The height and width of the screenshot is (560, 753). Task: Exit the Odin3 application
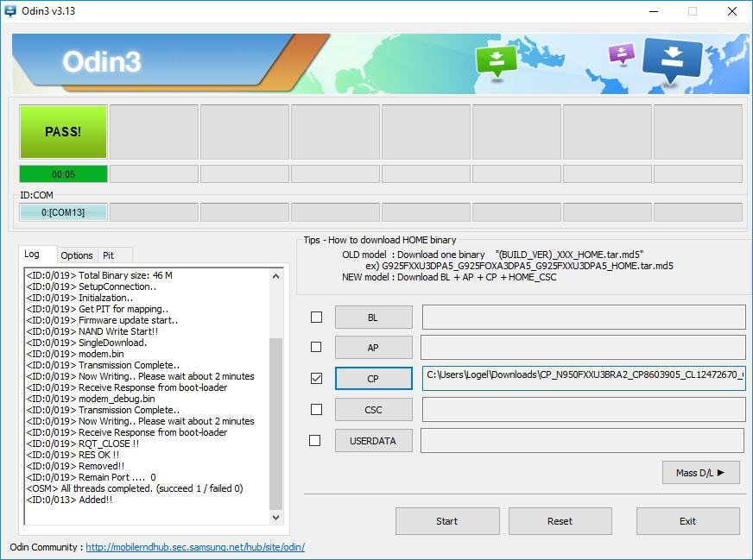pyautogui.click(x=687, y=521)
